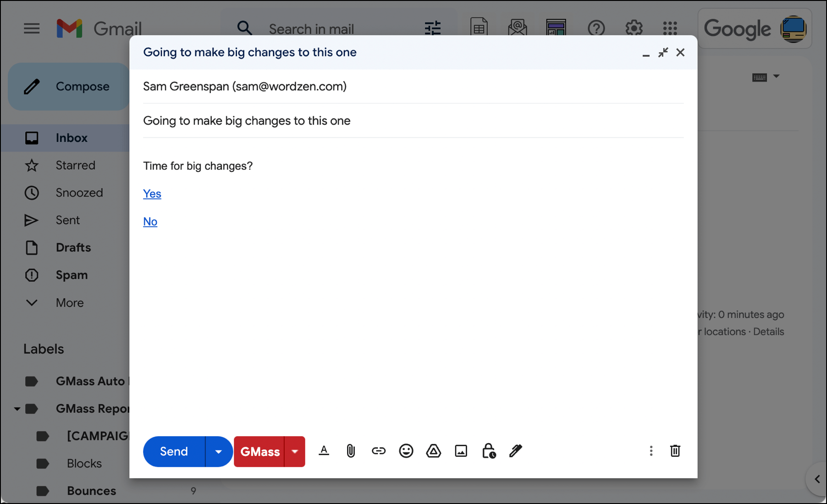The image size is (827, 504).
Task: Discard the draft with the trash icon
Action: 675,451
